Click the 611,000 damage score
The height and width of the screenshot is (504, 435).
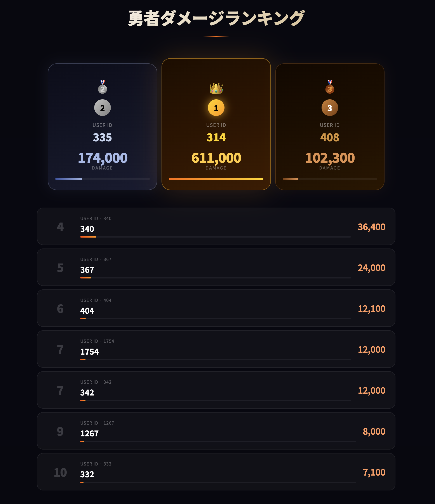pyautogui.click(x=216, y=158)
